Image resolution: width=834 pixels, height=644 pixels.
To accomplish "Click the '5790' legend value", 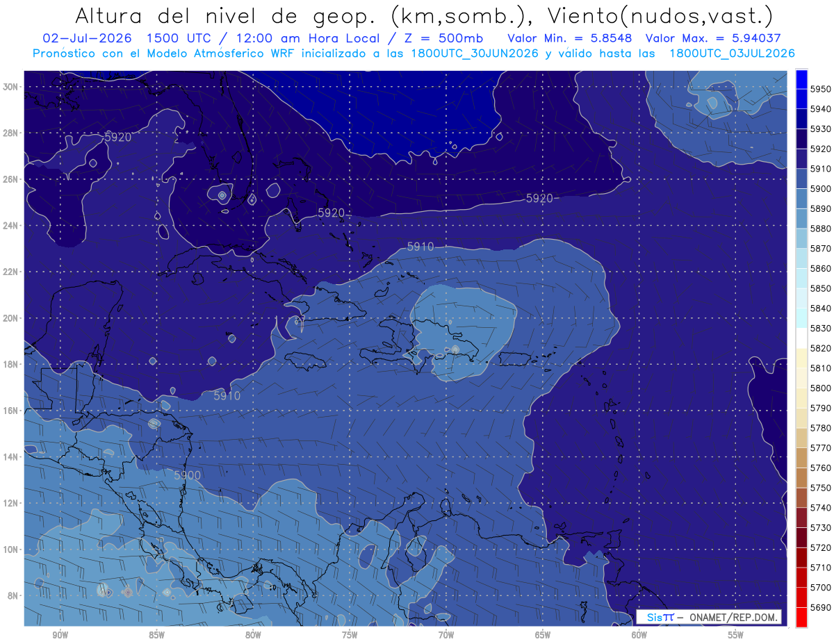I will [820, 408].
